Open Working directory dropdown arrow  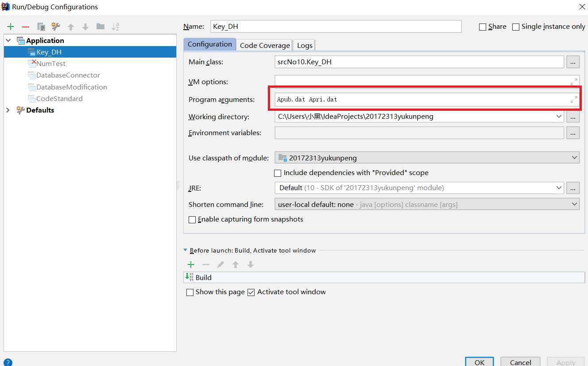tap(559, 117)
